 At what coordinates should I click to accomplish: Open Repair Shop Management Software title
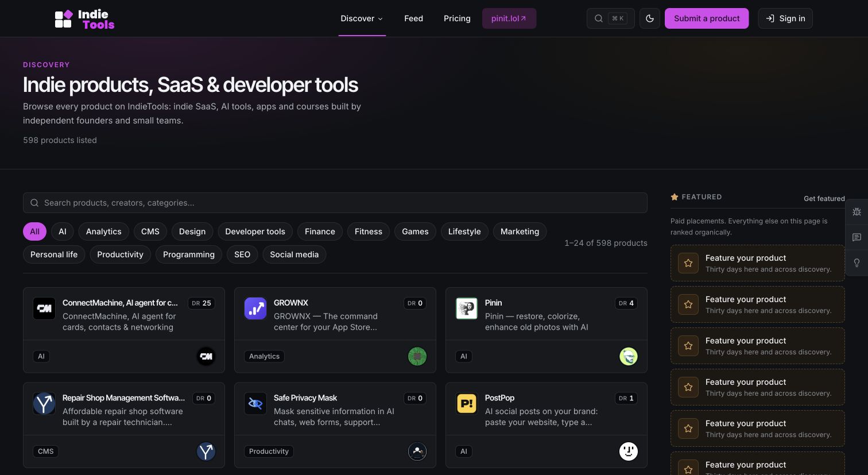tap(123, 398)
